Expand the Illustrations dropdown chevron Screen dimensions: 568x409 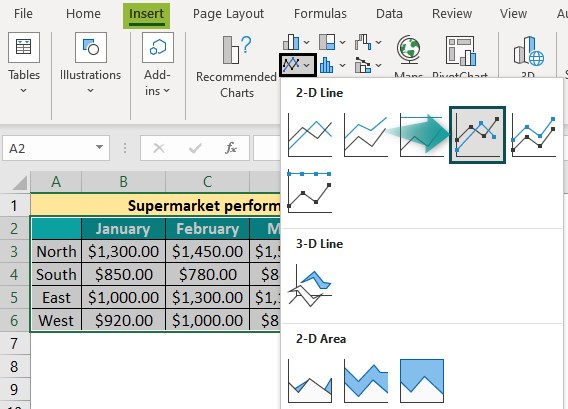click(91, 91)
